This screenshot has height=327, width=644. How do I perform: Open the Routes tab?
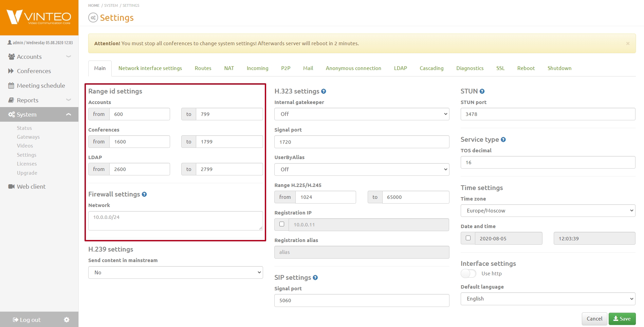point(203,68)
